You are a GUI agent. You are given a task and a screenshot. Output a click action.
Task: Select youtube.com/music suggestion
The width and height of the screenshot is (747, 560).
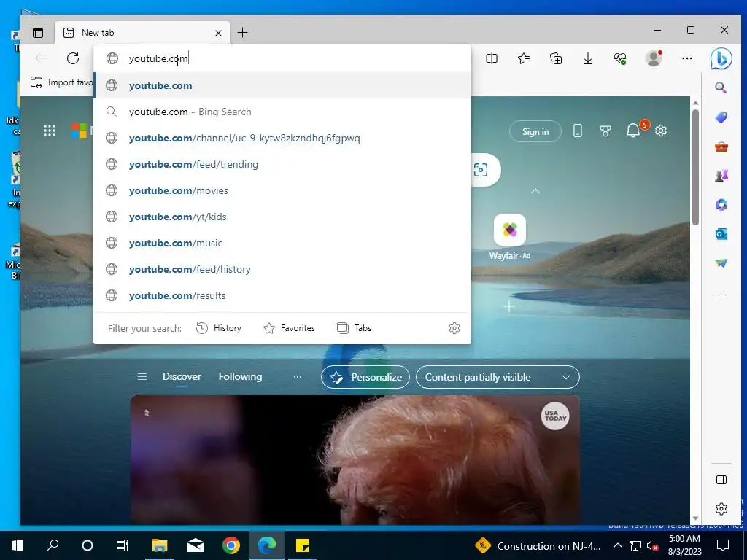[282, 243]
